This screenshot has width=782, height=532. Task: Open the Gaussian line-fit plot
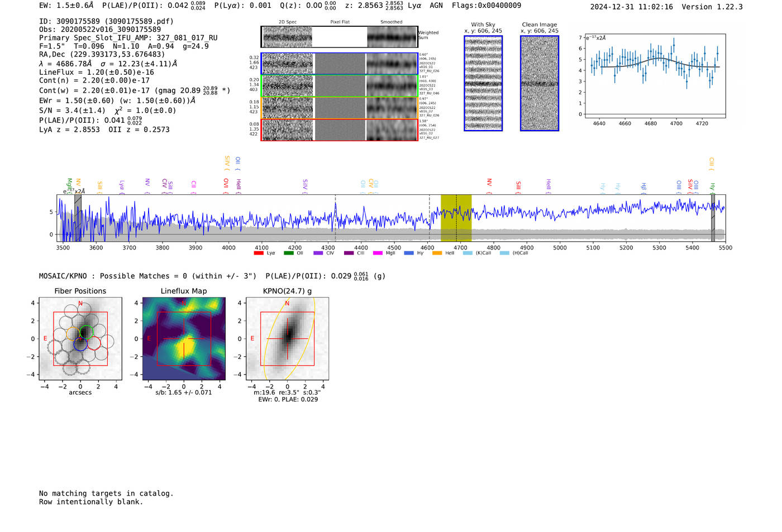pyautogui.click(x=655, y=76)
